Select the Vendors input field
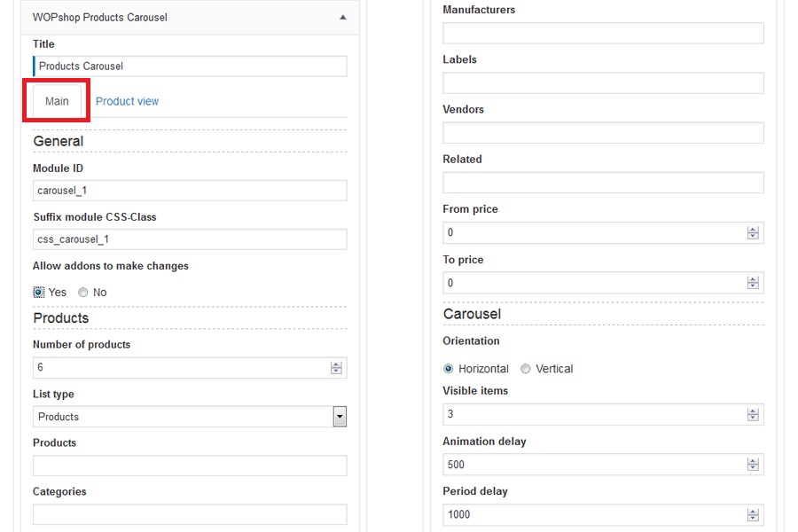This screenshot has height=532, width=798. click(x=603, y=133)
